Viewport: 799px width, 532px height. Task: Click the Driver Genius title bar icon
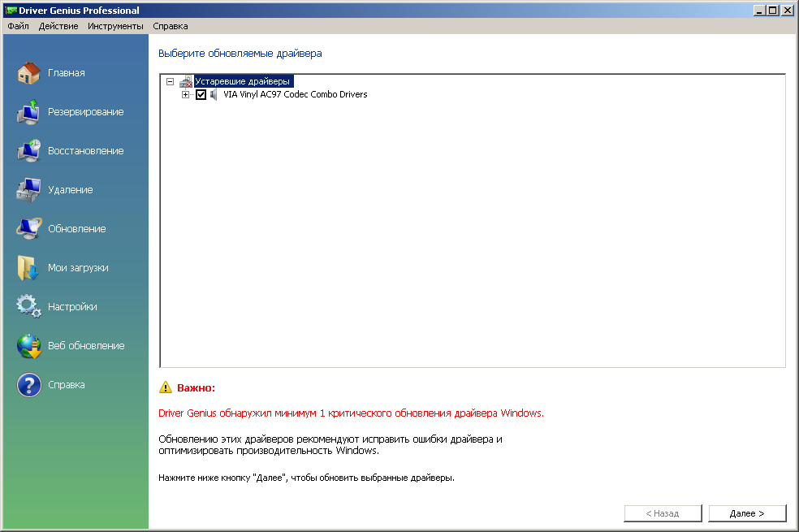tap(11, 11)
